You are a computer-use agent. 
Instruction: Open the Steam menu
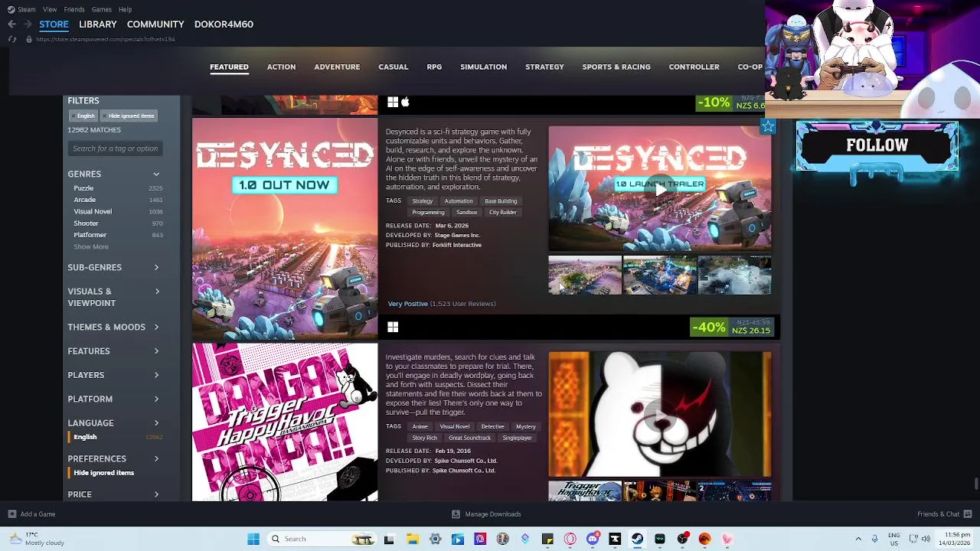[21, 9]
